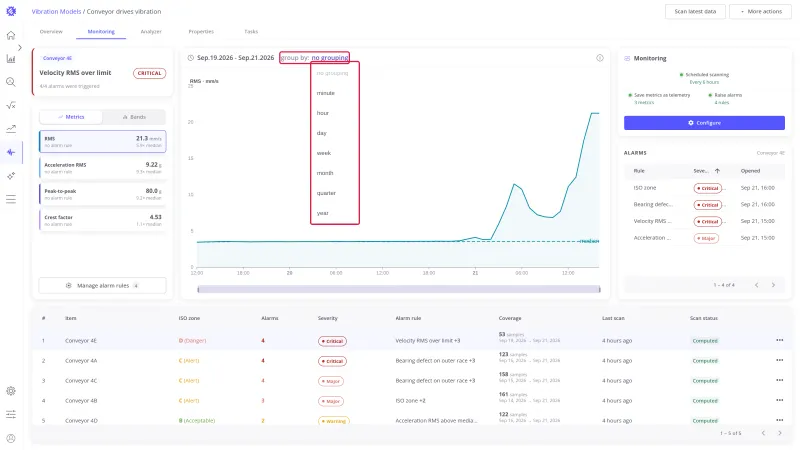The height and width of the screenshot is (450, 800).
Task: Open the ISO zone alarm row
Action: point(704,188)
